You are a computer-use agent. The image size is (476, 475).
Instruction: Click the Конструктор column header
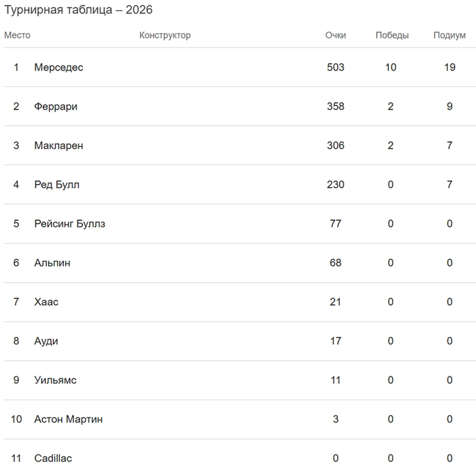coord(165,35)
